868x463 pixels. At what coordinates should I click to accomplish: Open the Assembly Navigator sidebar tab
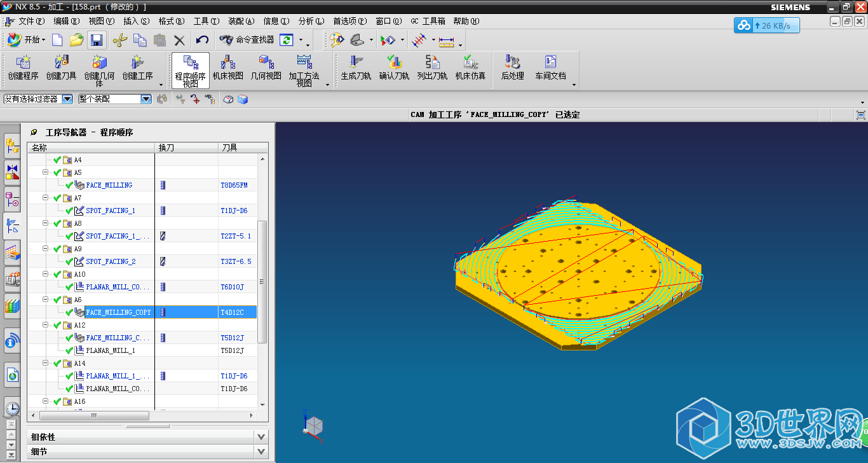(12, 146)
